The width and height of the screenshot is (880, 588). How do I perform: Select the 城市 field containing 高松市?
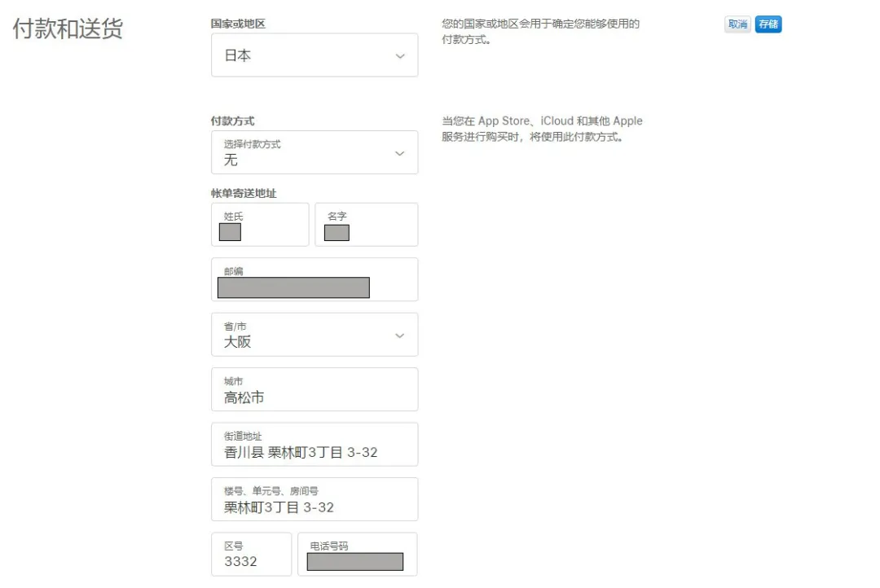[315, 389]
